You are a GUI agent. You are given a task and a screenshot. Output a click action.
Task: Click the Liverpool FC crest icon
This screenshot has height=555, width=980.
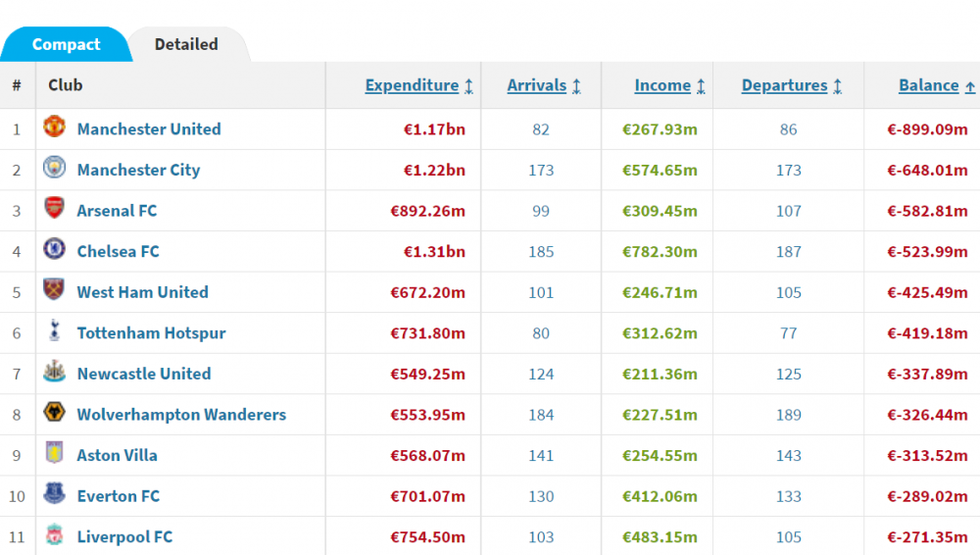point(54,534)
